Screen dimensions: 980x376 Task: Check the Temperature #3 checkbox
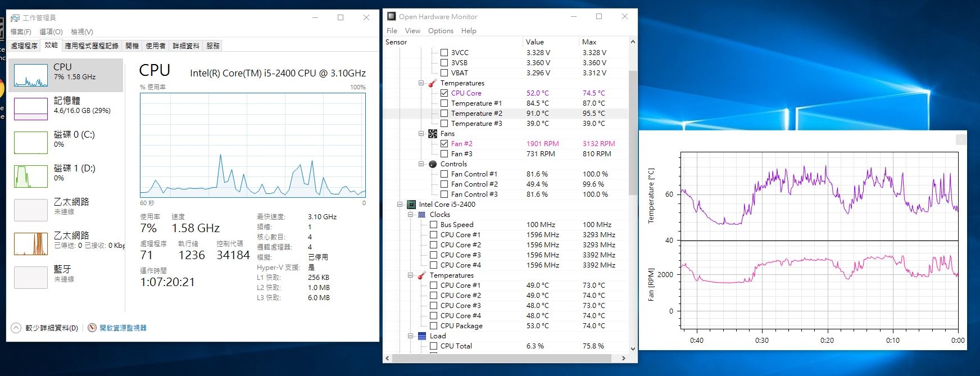pos(444,124)
